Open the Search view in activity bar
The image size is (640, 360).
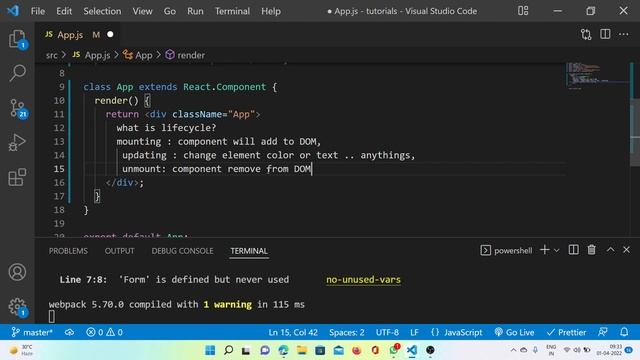(x=17, y=73)
